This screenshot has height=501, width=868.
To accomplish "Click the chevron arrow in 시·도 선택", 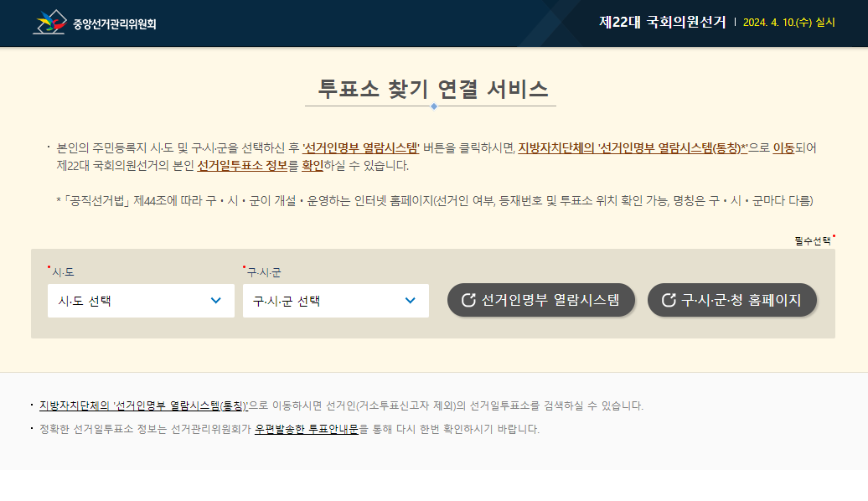I will click(216, 301).
